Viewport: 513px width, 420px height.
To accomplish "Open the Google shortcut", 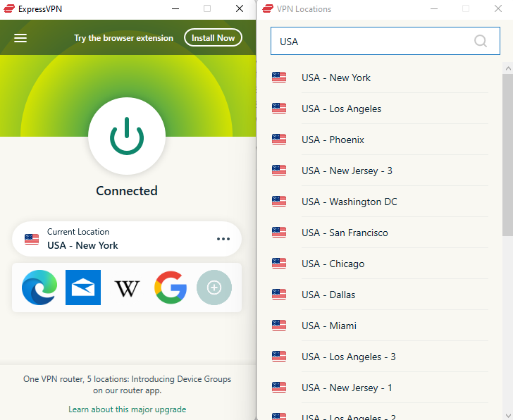I will point(171,288).
